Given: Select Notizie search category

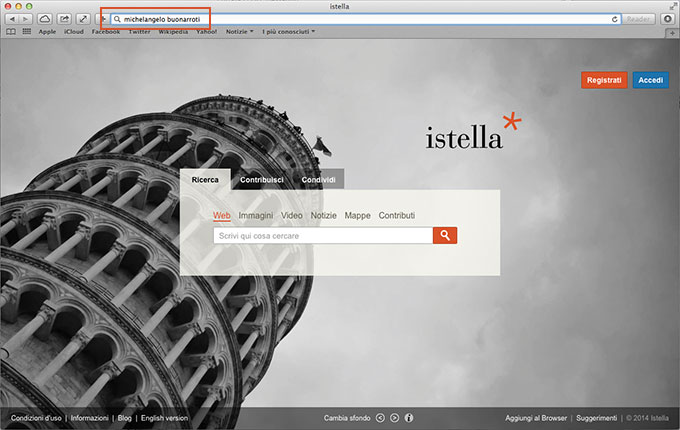Looking at the screenshot, I should (x=324, y=215).
